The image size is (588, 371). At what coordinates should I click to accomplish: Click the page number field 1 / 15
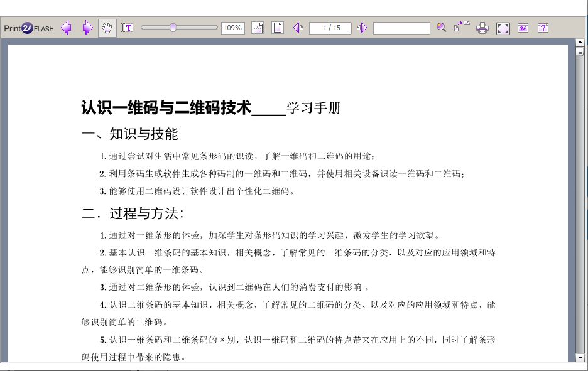coord(330,28)
